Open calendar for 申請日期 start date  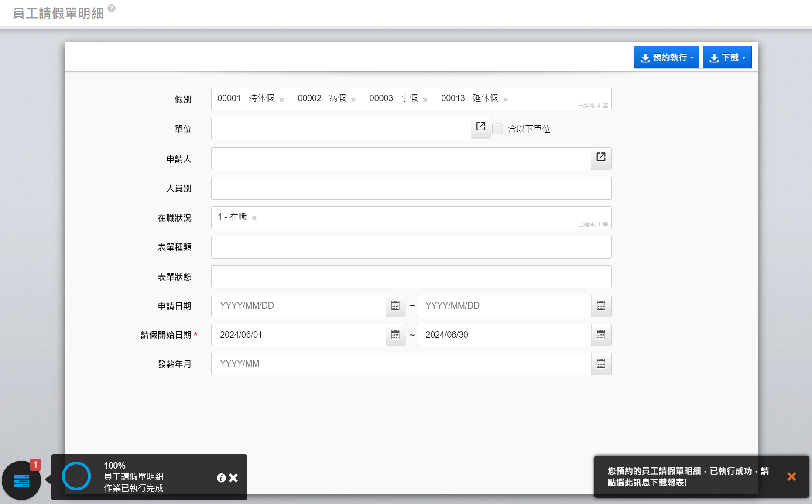395,306
